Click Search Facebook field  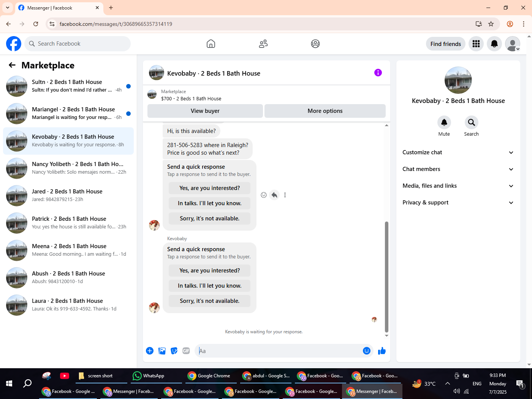click(78, 44)
